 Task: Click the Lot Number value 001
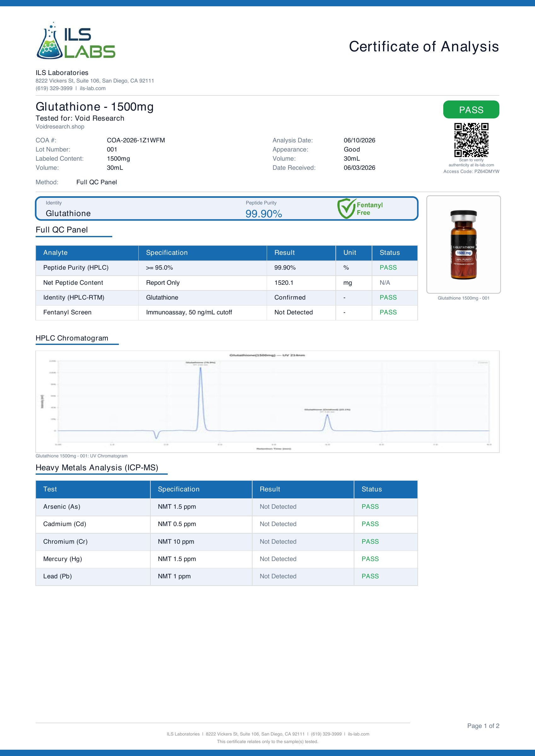tap(112, 150)
